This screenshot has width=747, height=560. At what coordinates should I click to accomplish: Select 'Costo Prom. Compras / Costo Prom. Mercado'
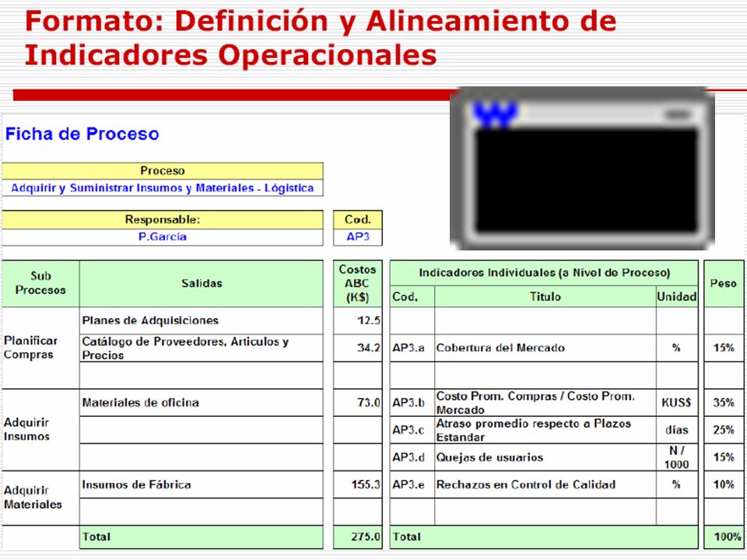545,403
